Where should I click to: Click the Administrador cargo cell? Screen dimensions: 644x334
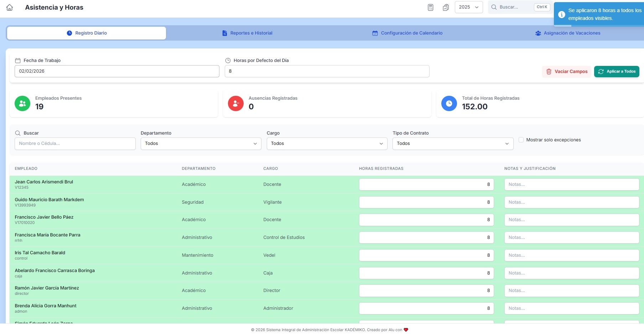click(278, 308)
